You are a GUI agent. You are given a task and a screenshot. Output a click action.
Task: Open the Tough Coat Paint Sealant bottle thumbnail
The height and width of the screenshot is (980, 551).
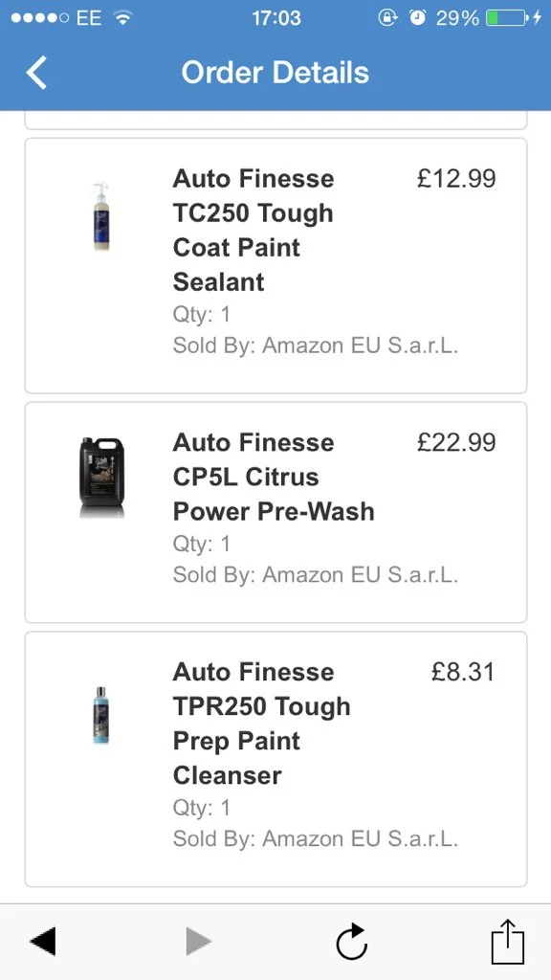click(101, 216)
